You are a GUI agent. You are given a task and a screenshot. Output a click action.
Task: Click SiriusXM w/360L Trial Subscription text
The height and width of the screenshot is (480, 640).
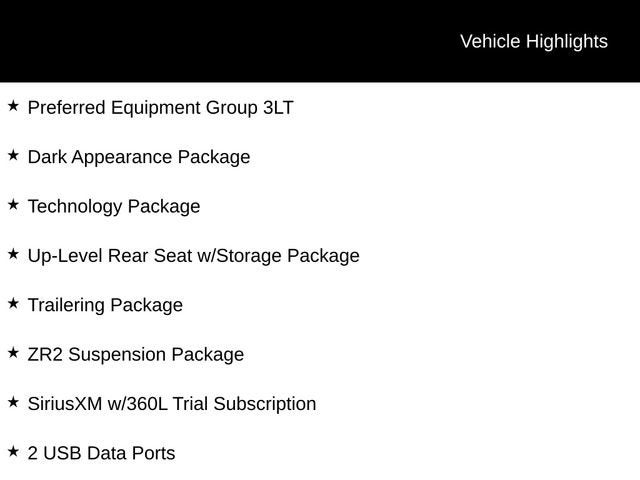[x=172, y=404]
